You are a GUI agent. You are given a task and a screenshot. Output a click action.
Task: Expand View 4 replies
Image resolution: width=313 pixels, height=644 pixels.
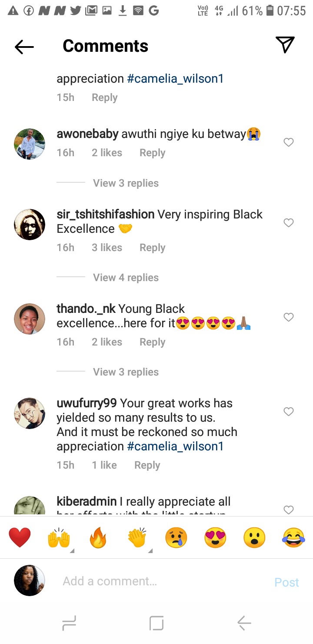point(126,278)
